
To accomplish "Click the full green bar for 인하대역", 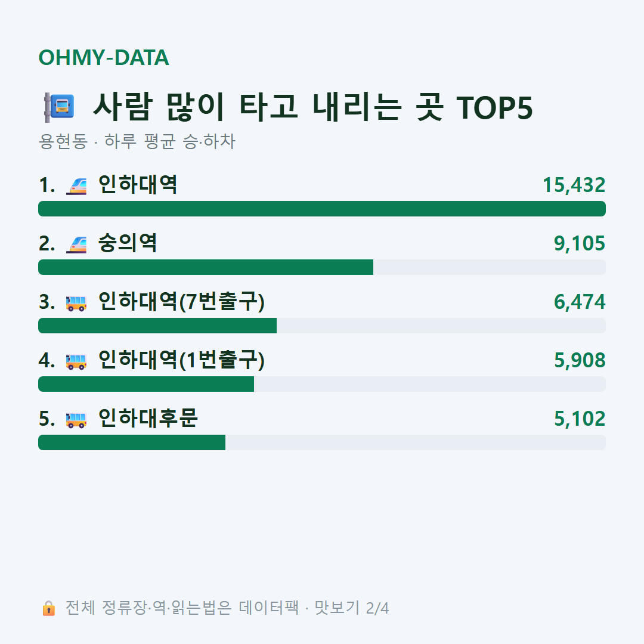I will click(322, 209).
